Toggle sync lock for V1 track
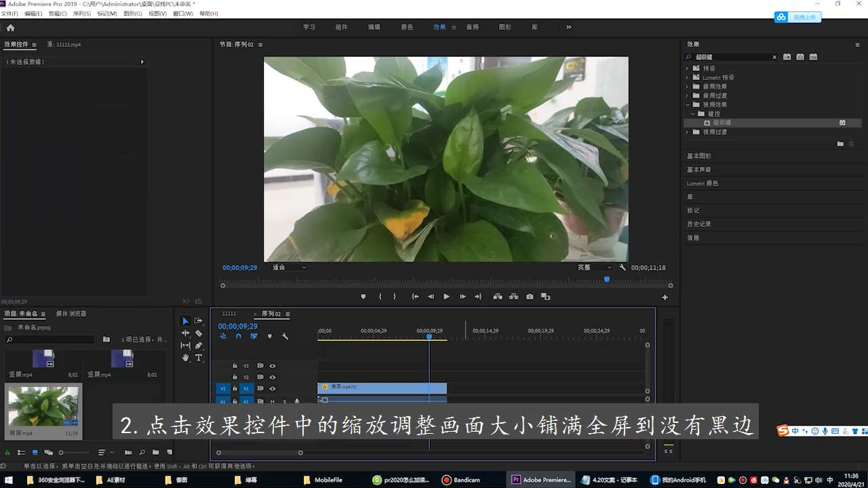Viewport: 868px width, 488px height. (260, 388)
